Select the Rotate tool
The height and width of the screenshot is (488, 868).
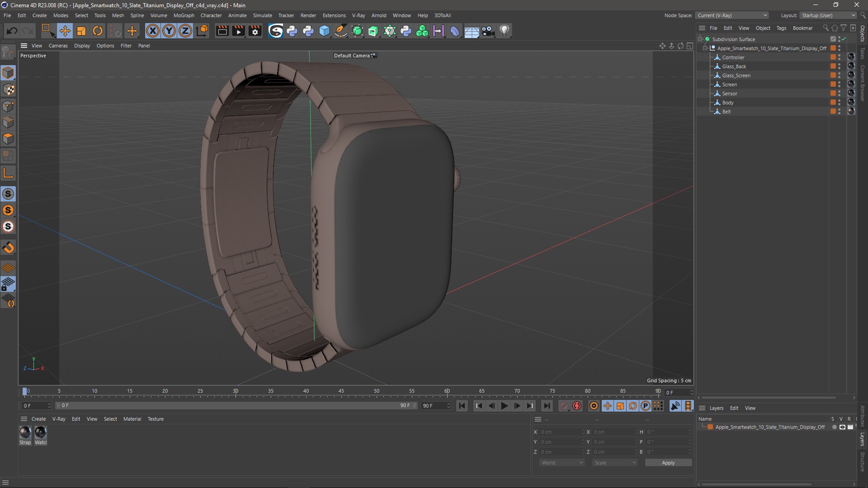click(x=98, y=31)
